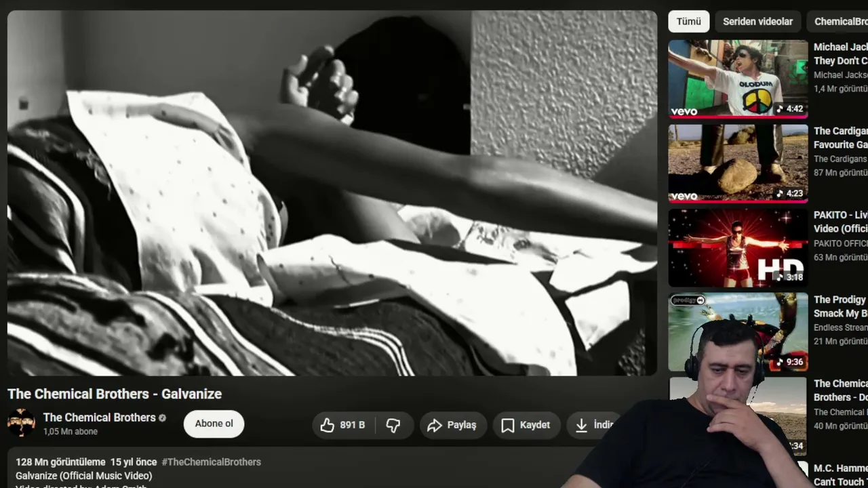Dislike the Galvanize video
Screen dimensions: 868x488
[394, 425]
